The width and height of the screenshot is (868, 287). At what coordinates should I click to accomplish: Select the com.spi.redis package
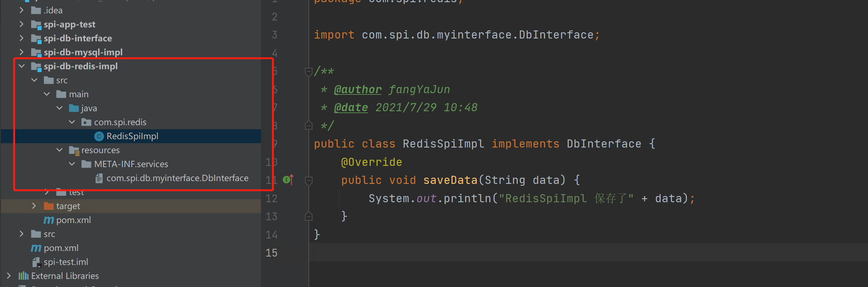coord(120,122)
